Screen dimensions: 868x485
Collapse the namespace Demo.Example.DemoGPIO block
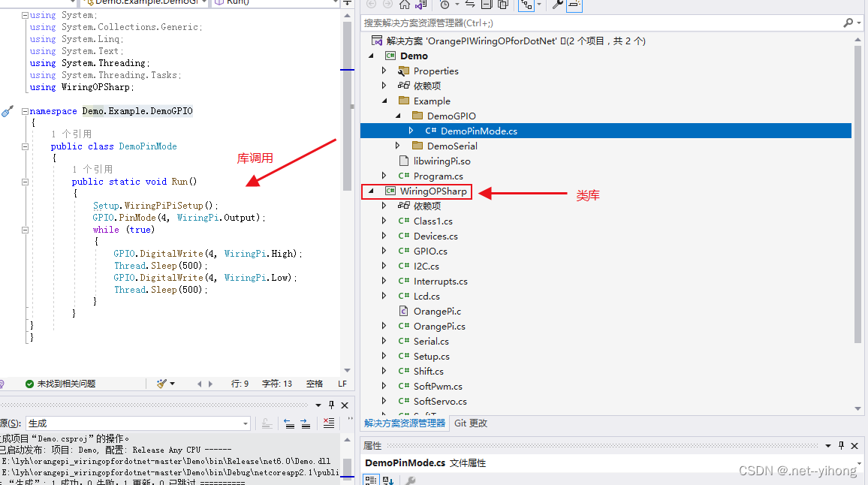pyautogui.click(x=25, y=111)
